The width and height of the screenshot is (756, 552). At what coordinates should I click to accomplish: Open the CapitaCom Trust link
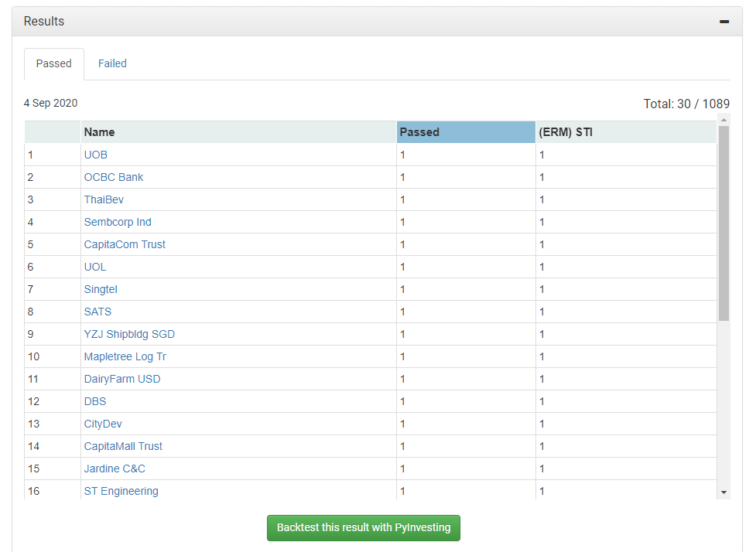pyautogui.click(x=125, y=244)
